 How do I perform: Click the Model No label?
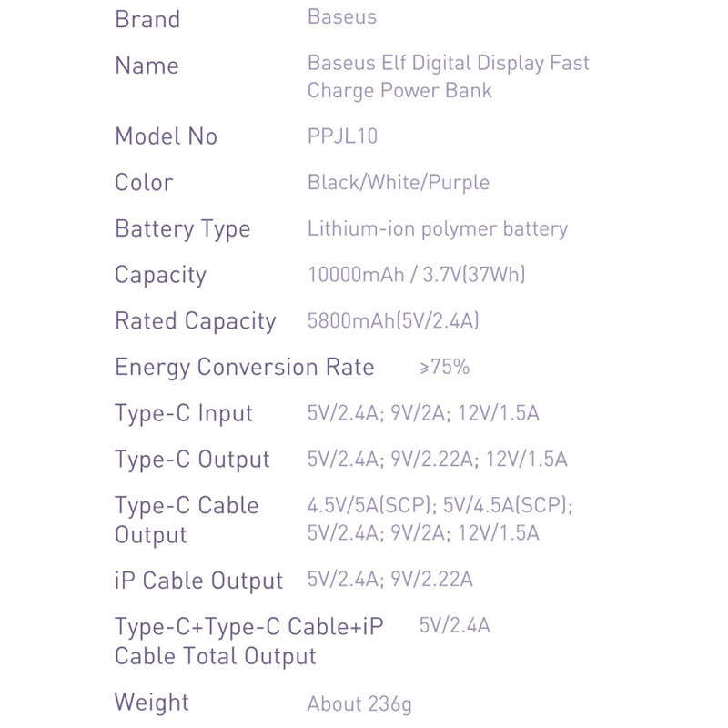point(166,136)
